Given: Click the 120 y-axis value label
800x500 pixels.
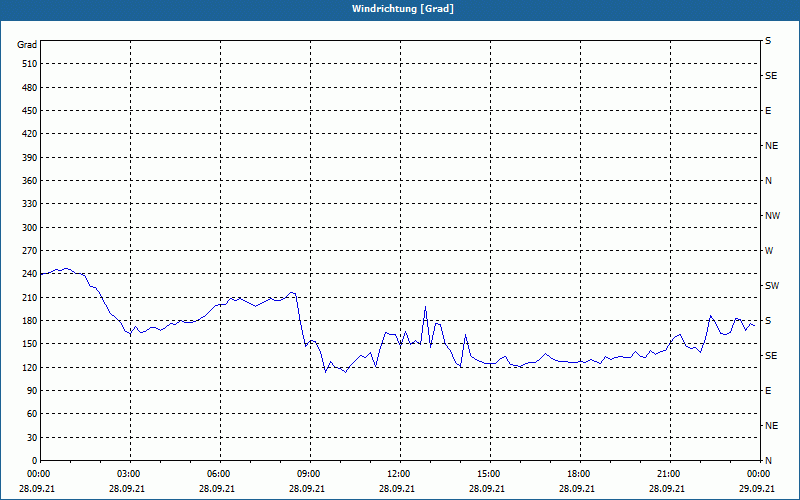Looking at the screenshot, I should [x=30, y=367].
